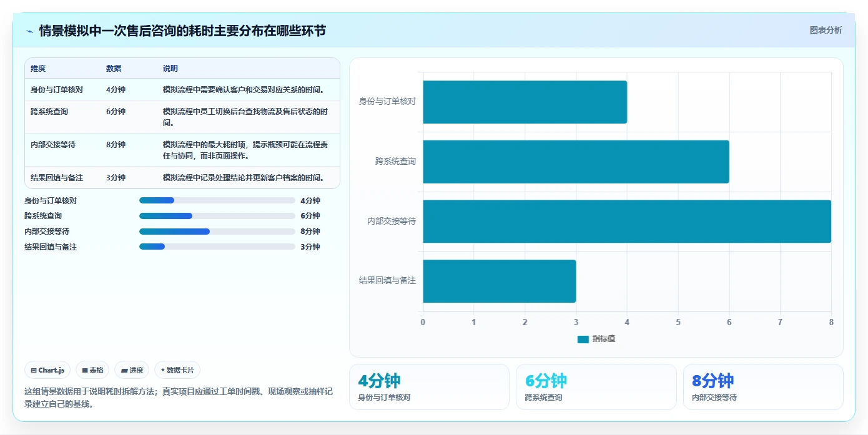Select the 进度 tag chip
868x435 pixels.
(x=132, y=370)
